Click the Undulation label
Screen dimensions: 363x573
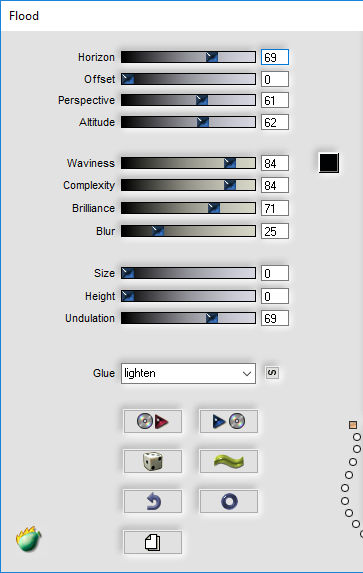[90, 318]
